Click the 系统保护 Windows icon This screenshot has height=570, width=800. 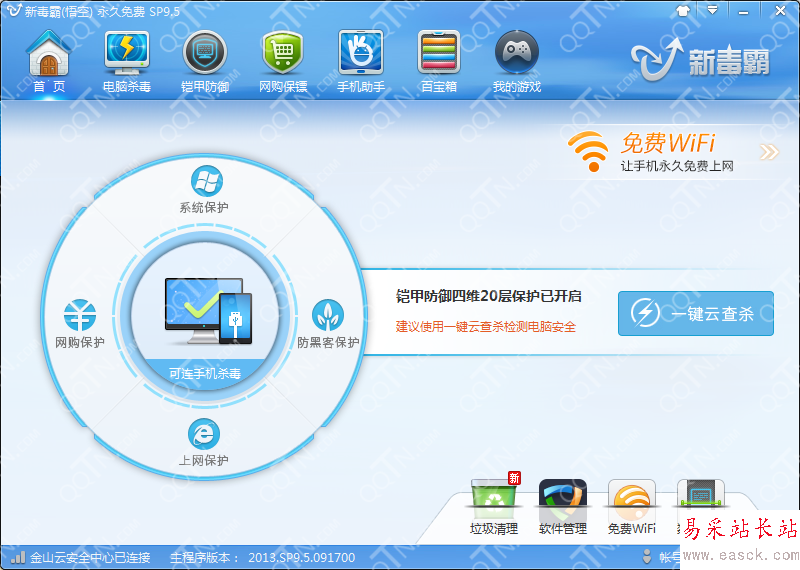coord(206,181)
